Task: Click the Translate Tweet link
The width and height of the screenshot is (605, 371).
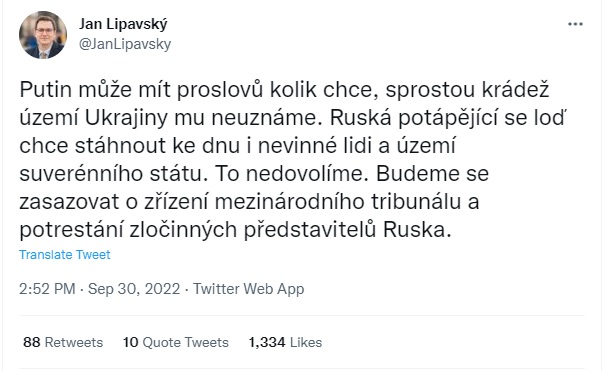Action: click(65, 255)
